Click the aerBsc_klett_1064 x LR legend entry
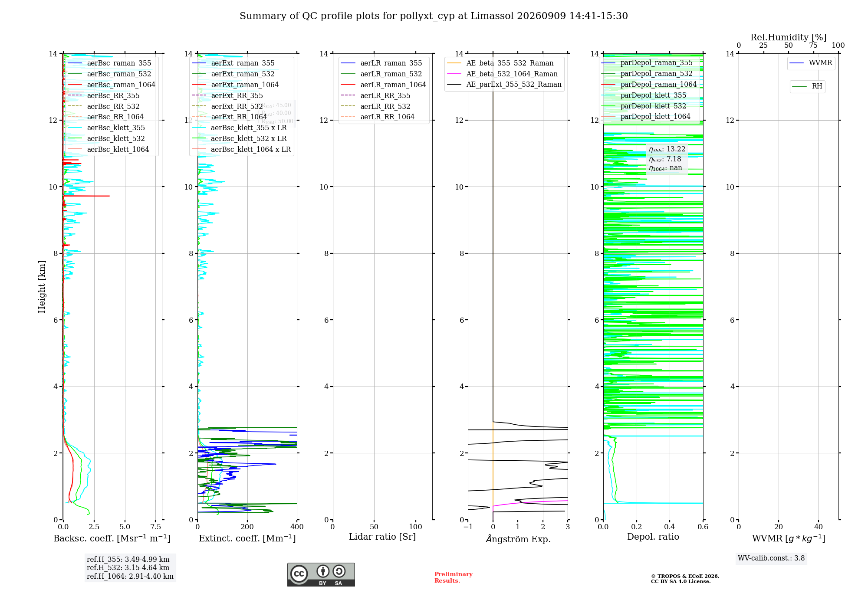The height and width of the screenshot is (590, 868). pos(241,149)
